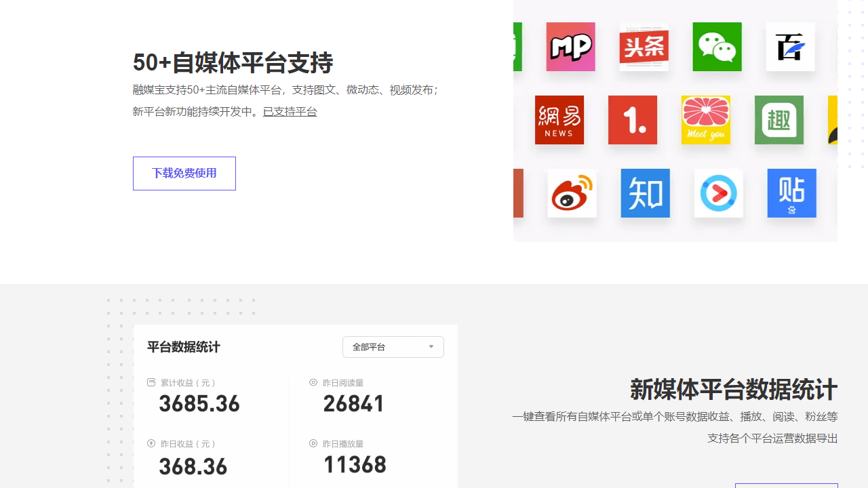Select the NetEase News (网易) icon
The width and height of the screenshot is (868, 488).
(559, 120)
